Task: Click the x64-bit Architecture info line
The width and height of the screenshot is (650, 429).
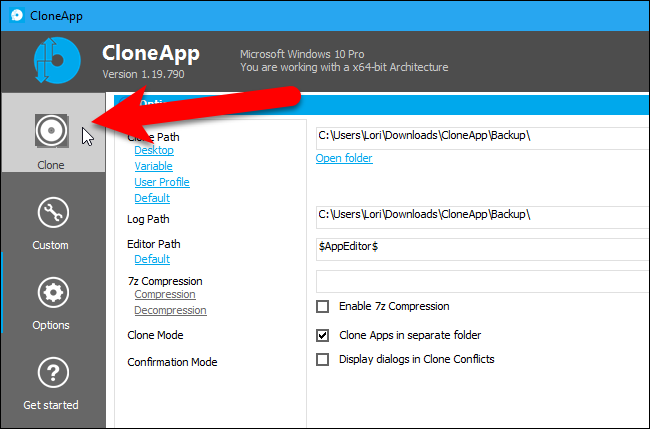Action: 344,67
